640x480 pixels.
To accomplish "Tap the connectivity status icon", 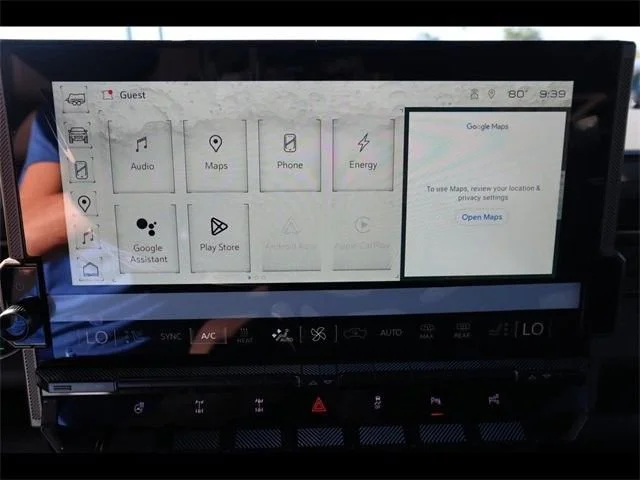I will (474, 94).
